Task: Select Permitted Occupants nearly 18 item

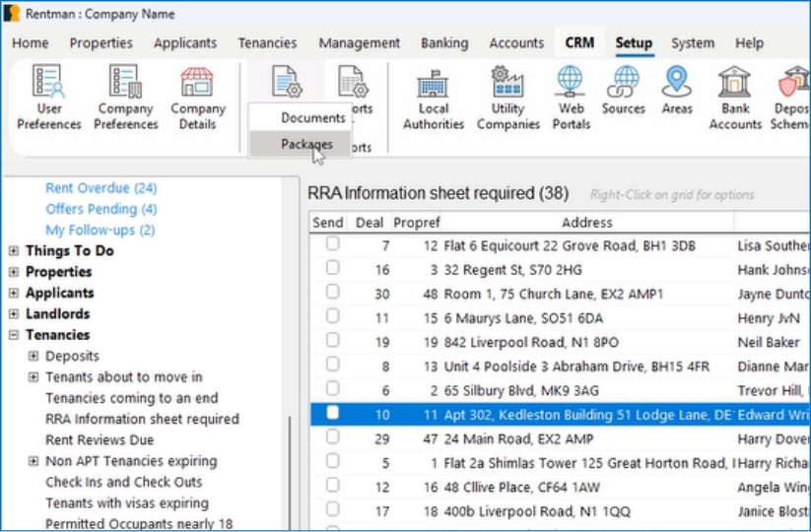Action: pyautogui.click(x=139, y=524)
